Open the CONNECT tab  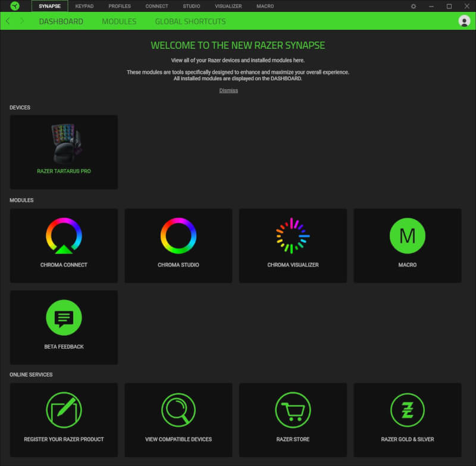(156, 6)
